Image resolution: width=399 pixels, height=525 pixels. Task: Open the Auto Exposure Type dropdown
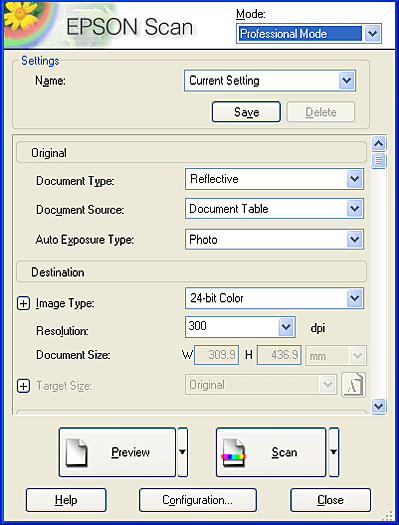(274, 239)
